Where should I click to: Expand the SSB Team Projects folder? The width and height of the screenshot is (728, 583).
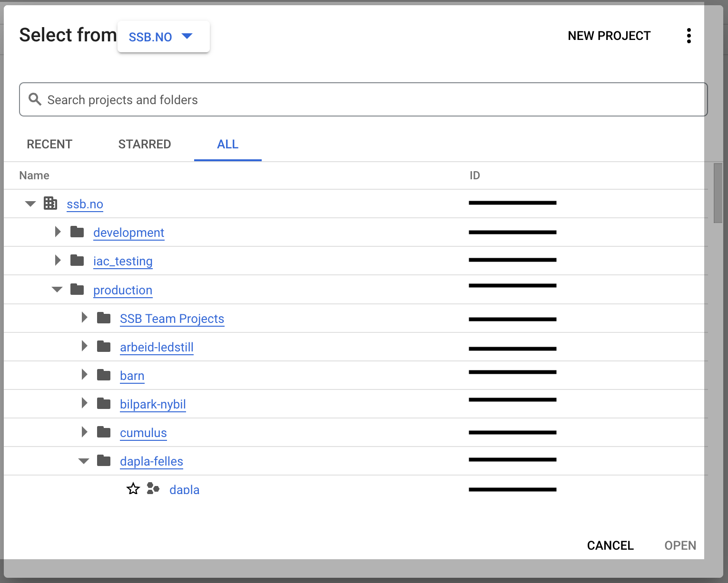85,317
